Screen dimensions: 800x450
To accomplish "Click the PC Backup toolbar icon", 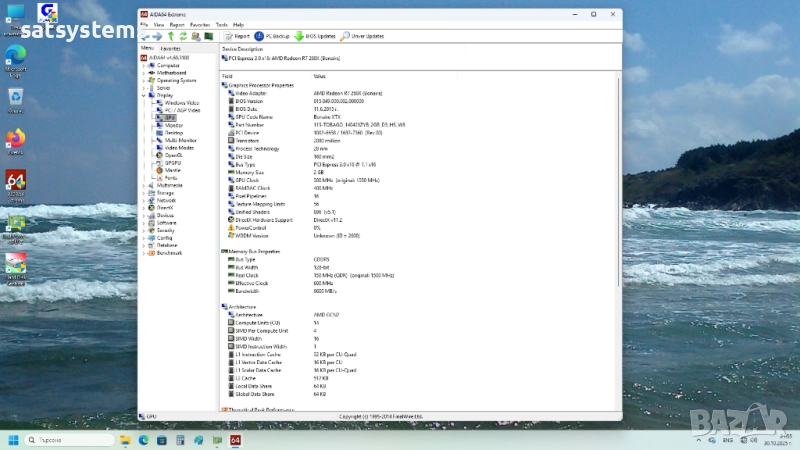I will coord(261,36).
